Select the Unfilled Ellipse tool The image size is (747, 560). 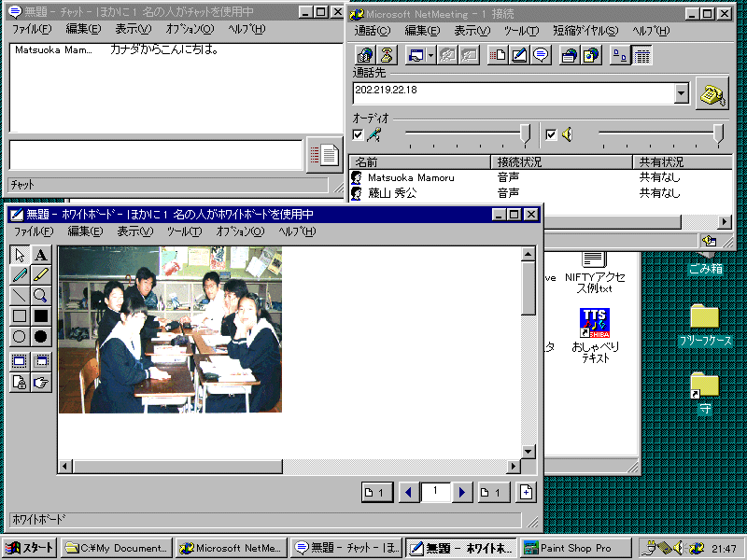pyautogui.click(x=20, y=336)
